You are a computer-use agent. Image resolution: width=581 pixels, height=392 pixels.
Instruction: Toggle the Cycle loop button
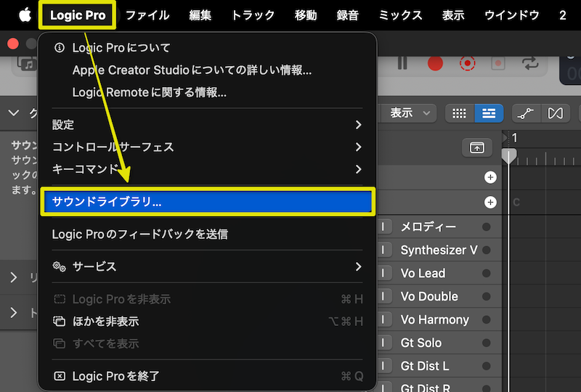pyautogui.click(x=530, y=63)
